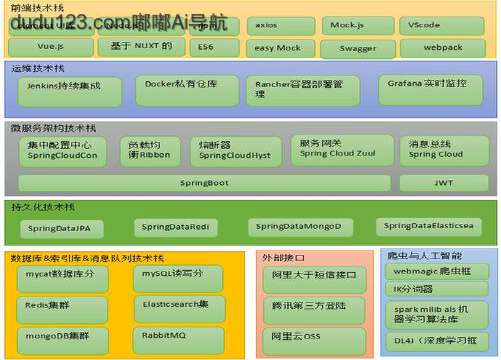Click the Jenkins持续集成 box
This screenshot has height=360, width=501.
(70, 91)
